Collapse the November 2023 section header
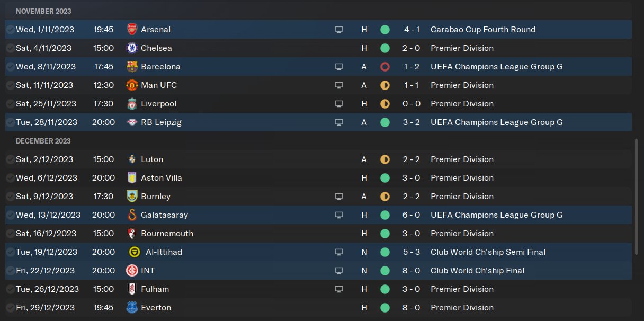644x321 pixels. (x=43, y=11)
